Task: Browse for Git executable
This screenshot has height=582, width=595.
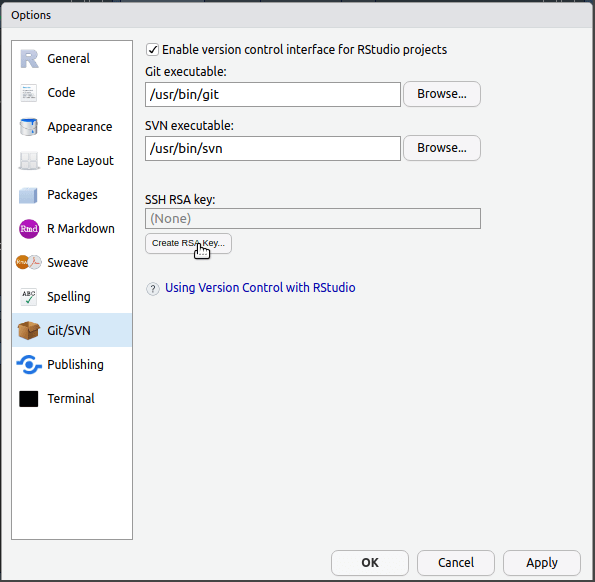Action: 442,94
